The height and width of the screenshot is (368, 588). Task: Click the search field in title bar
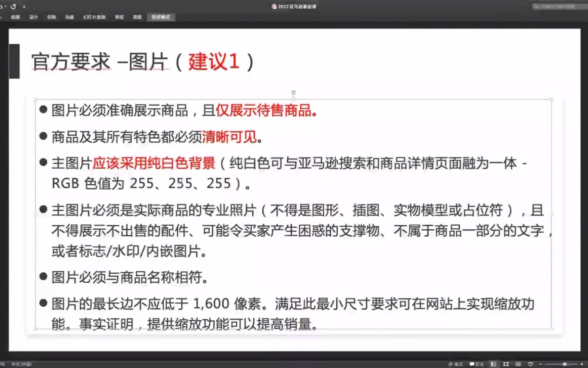point(560,6)
